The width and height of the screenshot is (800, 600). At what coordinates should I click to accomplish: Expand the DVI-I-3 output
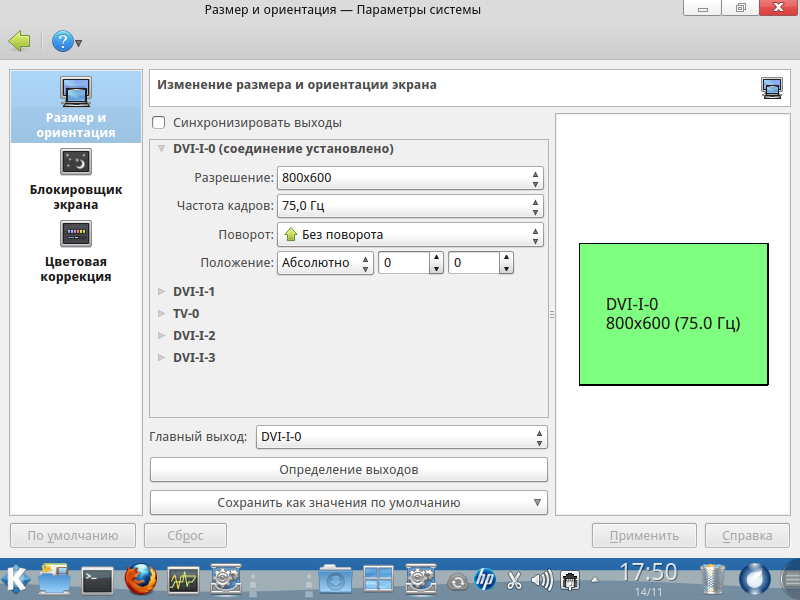click(161, 358)
